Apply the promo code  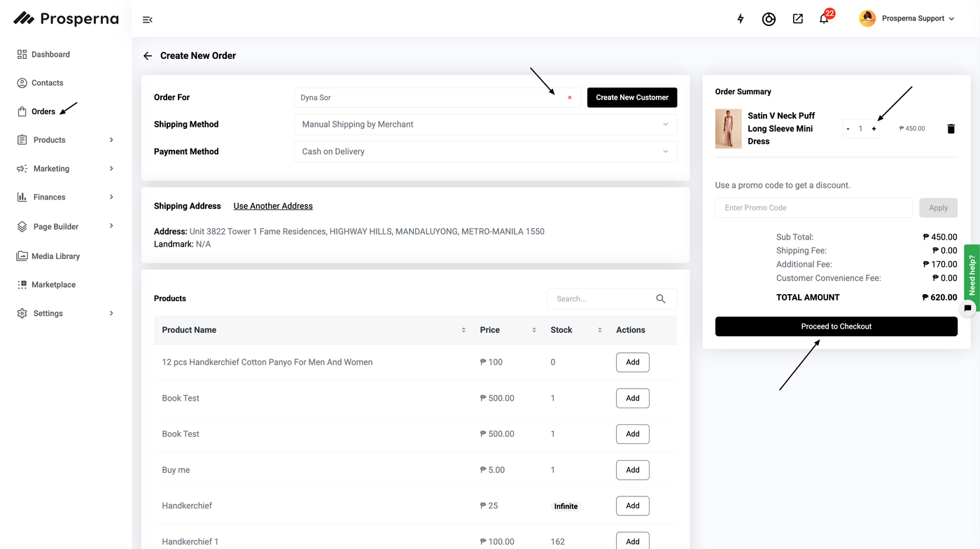pos(938,208)
